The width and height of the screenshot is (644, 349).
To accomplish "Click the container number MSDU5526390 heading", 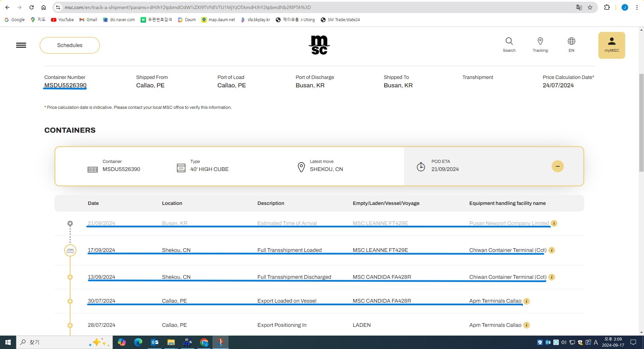I will pyautogui.click(x=65, y=85).
